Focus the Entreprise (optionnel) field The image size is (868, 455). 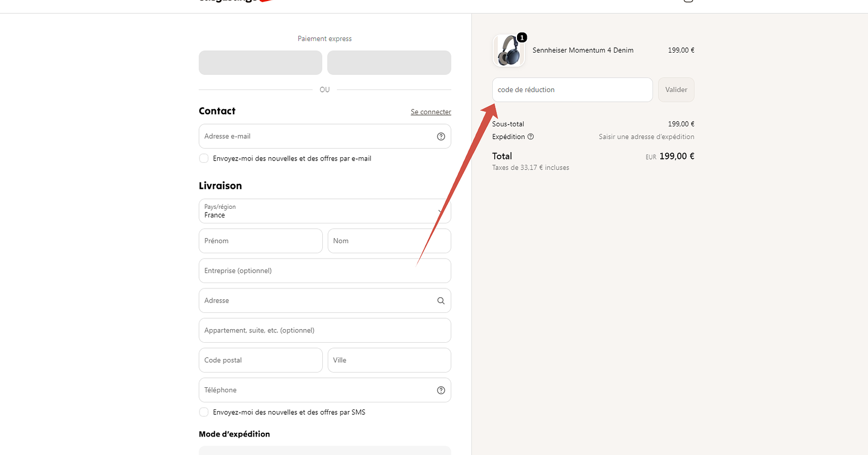325,271
